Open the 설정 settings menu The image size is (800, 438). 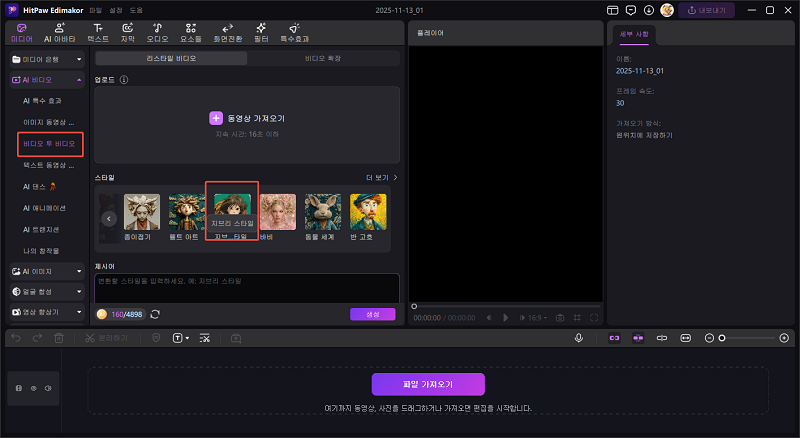[116, 10]
